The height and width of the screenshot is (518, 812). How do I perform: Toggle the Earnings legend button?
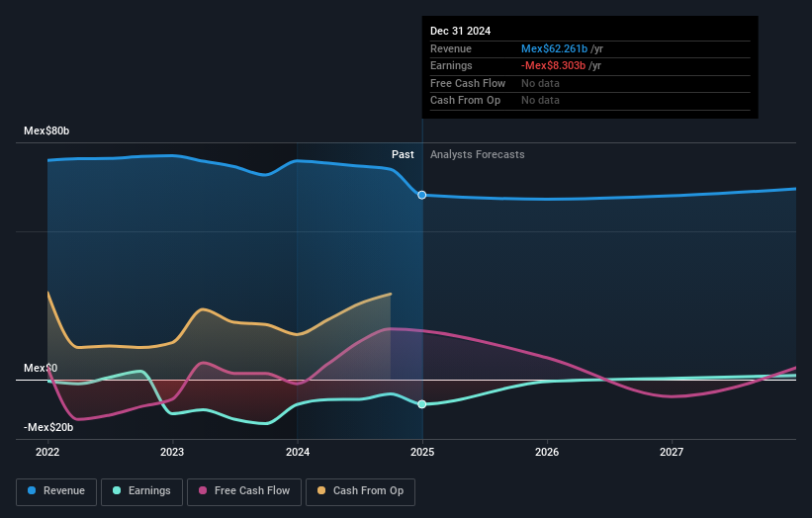pos(141,491)
